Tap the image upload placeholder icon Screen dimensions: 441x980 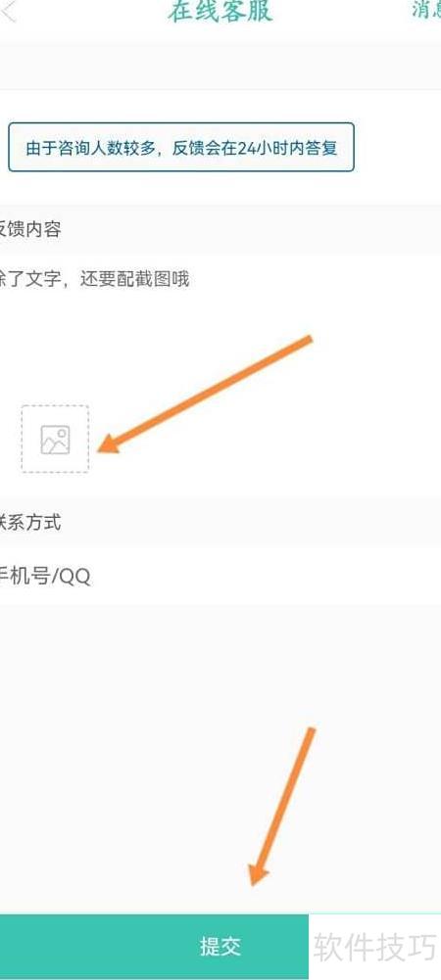[x=55, y=440]
